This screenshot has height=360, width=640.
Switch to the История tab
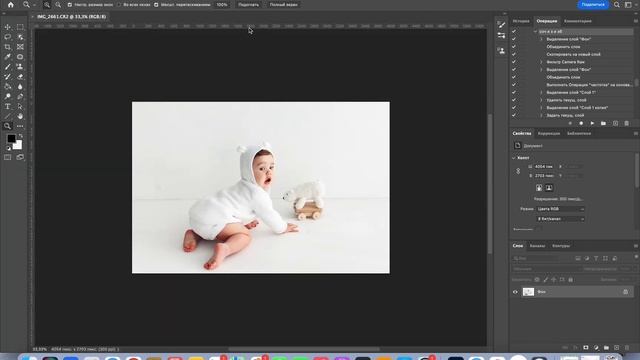pyautogui.click(x=521, y=21)
